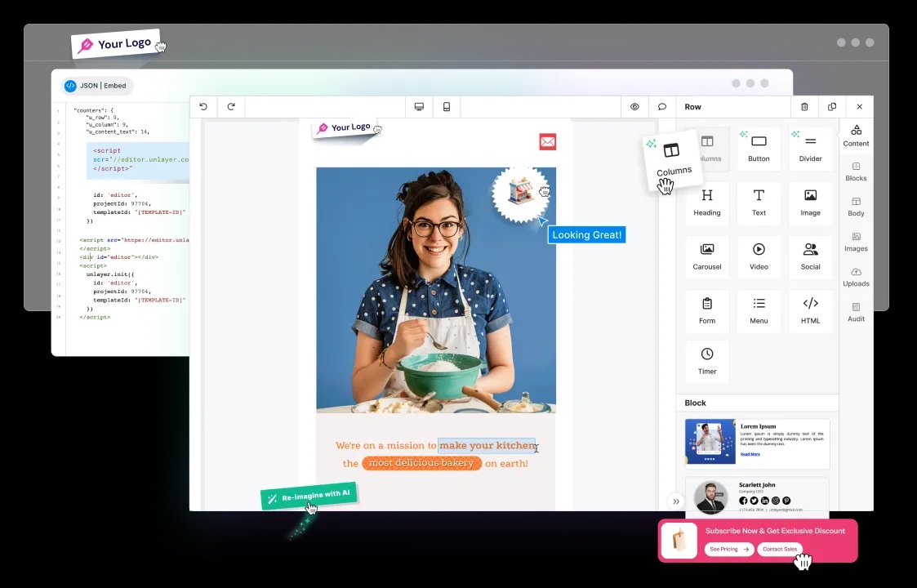Add a Timer content block

point(707,361)
